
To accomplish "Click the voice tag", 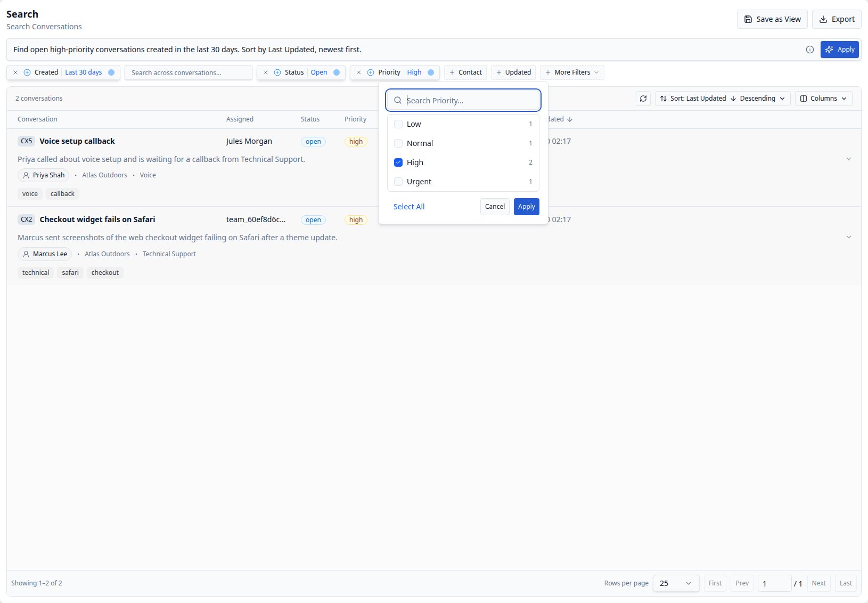I will 30,194.
